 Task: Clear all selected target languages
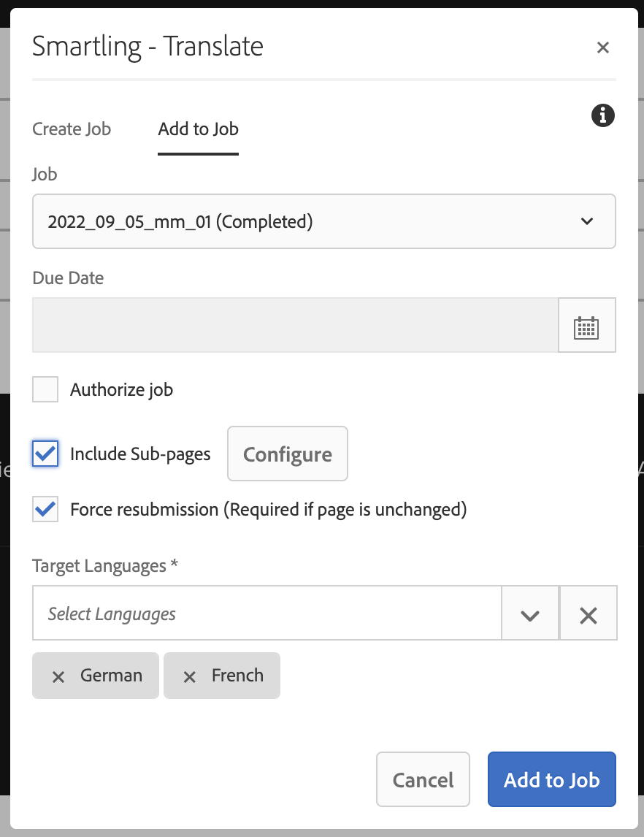pyautogui.click(x=588, y=614)
